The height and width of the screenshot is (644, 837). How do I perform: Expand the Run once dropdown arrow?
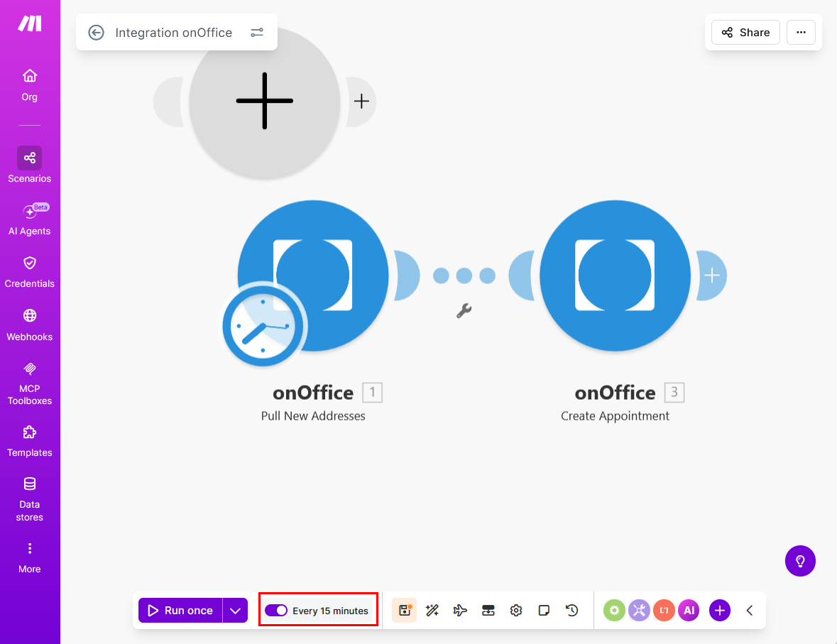click(x=236, y=611)
